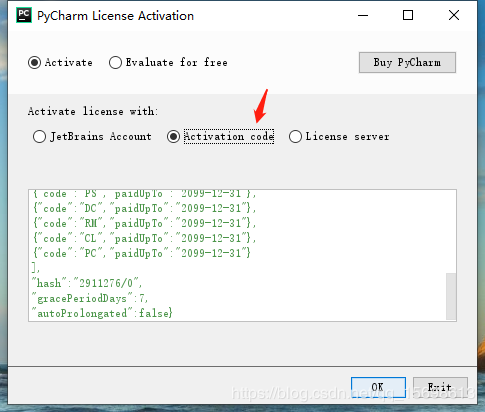
Task: Click the PC code line in text area
Action: pos(142,253)
